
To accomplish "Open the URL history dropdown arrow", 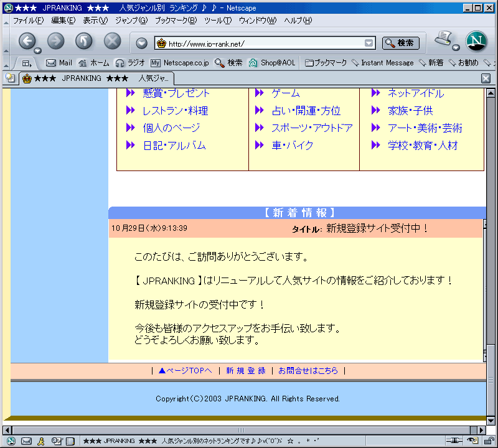I will pyautogui.click(x=369, y=43).
